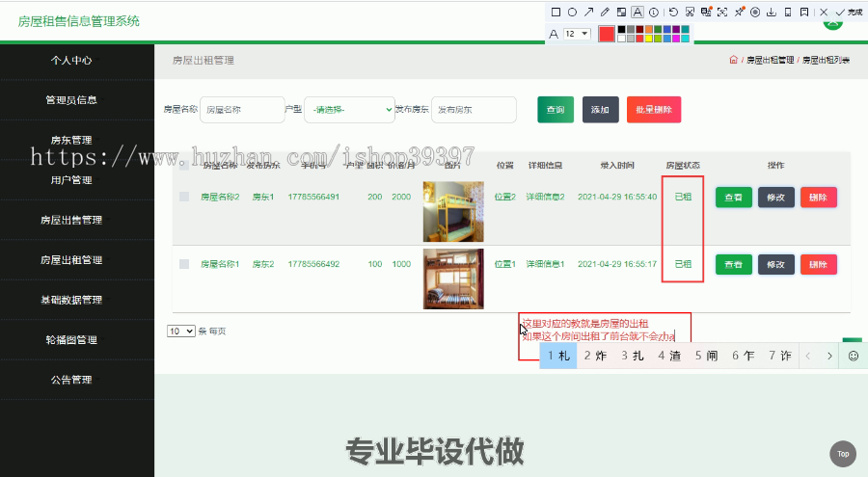Click 查看 for 房屋名称1 row
This screenshot has width=868, height=477.
click(x=734, y=264)
